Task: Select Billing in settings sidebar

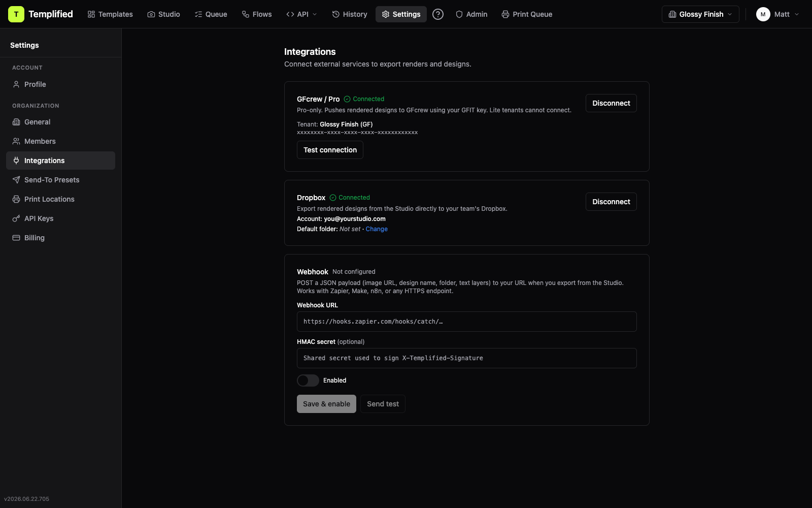Action: click(60, 238)
